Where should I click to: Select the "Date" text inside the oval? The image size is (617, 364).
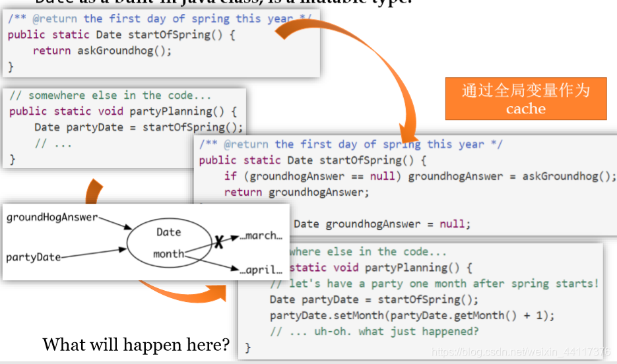point(169,232)
